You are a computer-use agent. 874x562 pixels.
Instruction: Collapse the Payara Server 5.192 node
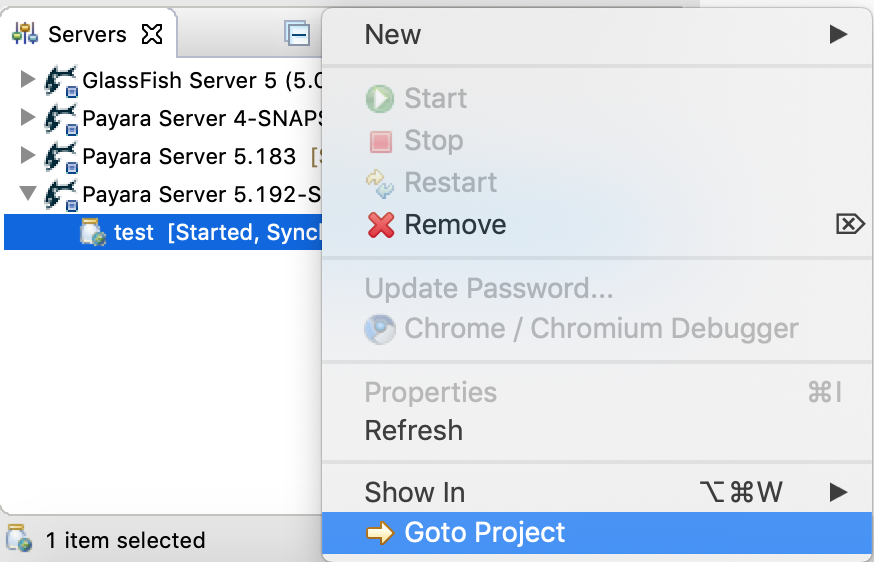click(x=27, y=194)
